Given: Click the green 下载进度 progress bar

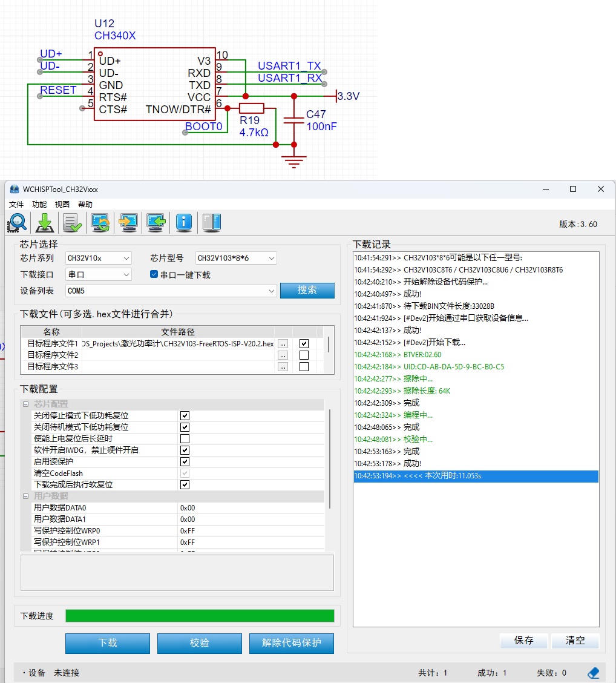Looking at the screenshot, I should tap(199, 616).
